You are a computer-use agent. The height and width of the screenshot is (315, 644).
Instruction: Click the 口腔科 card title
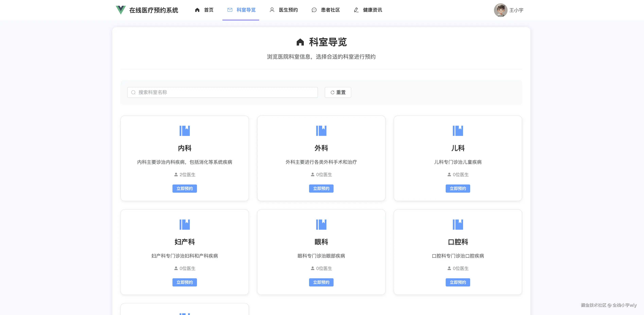coord(458,242)
